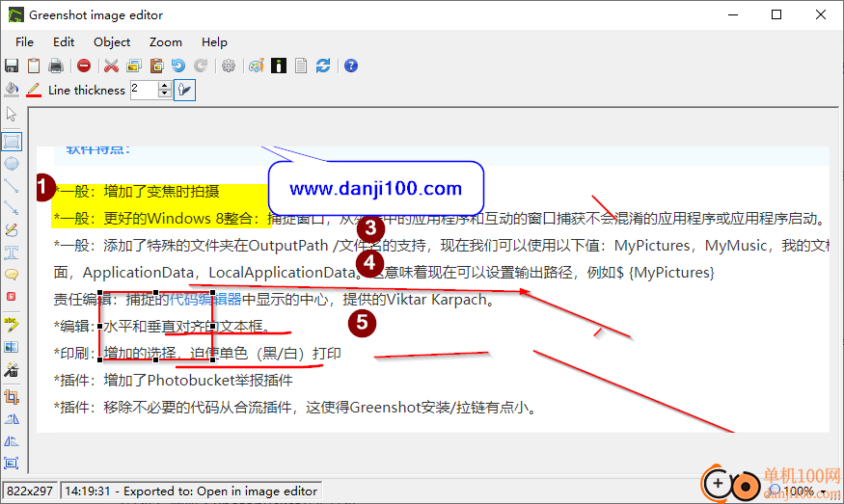Open help with blue question mark icon
Screen dimensions: 844x504
pyautogui.click(x=351, y=66)
